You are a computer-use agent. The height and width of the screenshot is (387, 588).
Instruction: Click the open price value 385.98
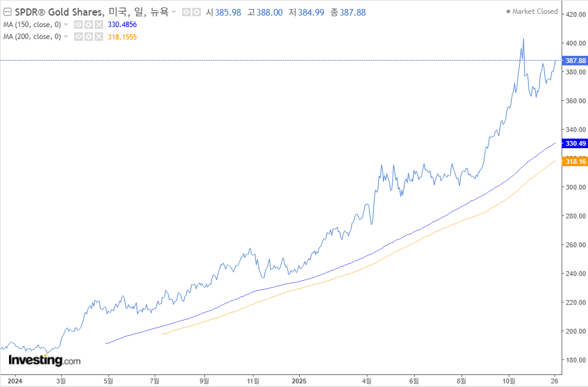click(228, 13)
